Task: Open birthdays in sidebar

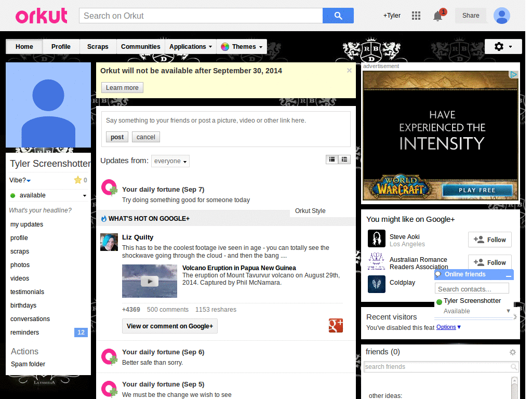Action: tap(23, 305)
